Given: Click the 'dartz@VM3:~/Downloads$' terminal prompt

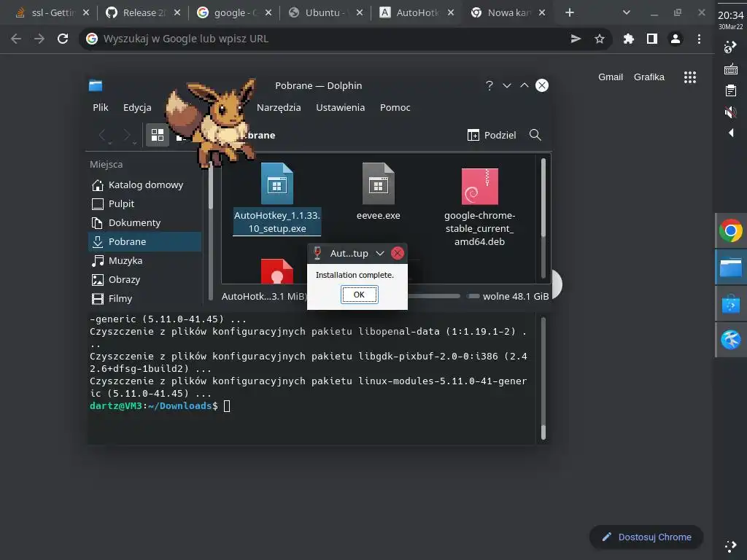Looking at the screenshot, I should pyautogui.click(x=154, y=405).
